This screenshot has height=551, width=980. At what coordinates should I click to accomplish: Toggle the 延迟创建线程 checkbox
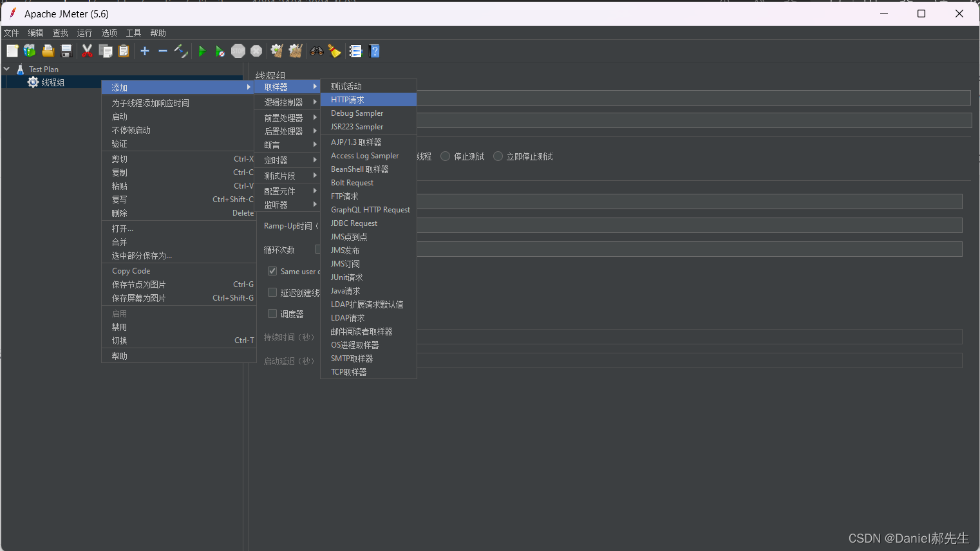(x=272, y=292)
